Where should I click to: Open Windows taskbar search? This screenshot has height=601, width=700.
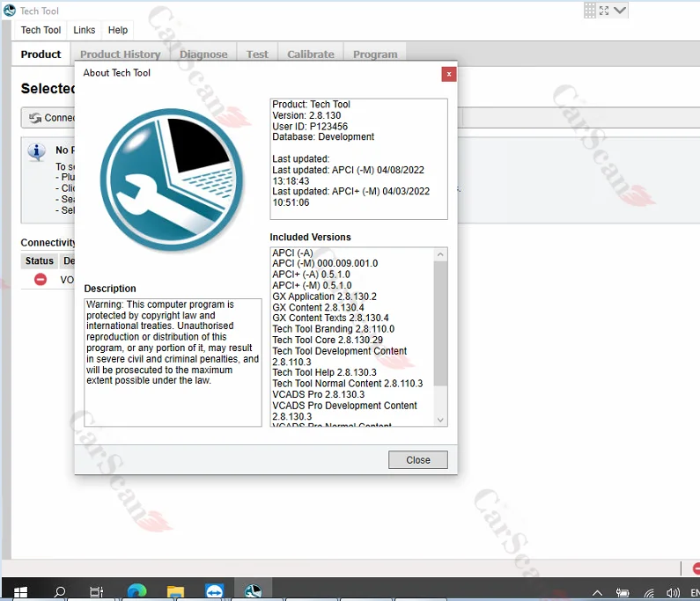tap(59, 591)
